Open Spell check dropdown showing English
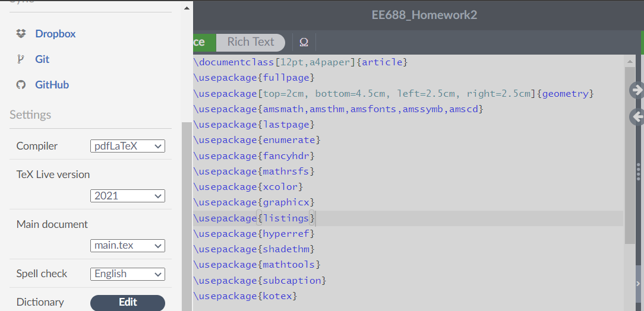 click(x=128, y=274)
